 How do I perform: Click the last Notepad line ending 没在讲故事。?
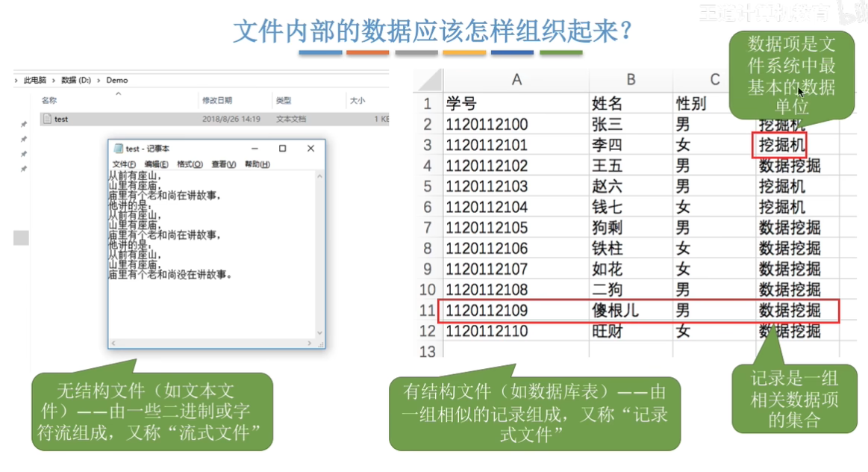coord(170,275)
